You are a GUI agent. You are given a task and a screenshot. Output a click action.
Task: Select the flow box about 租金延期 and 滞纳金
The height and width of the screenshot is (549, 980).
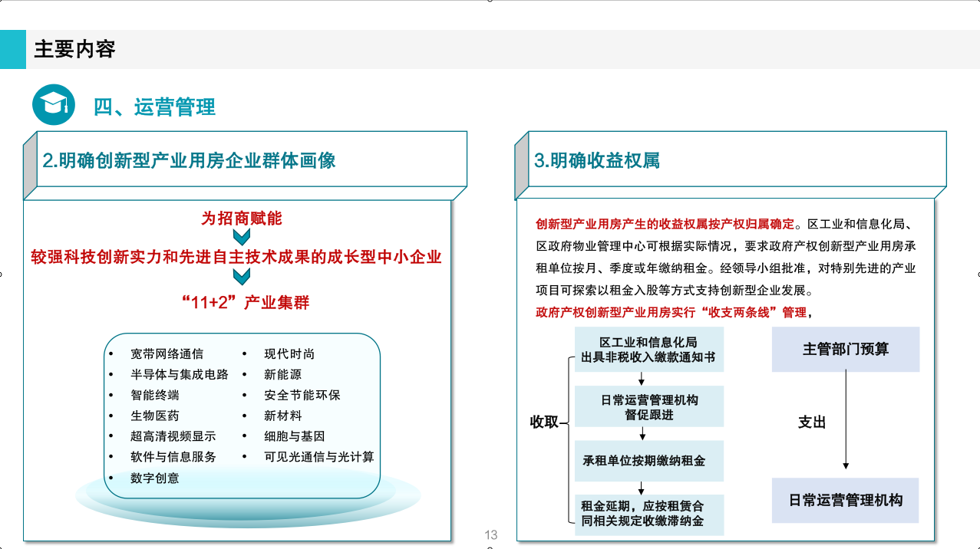coord(648,514)
